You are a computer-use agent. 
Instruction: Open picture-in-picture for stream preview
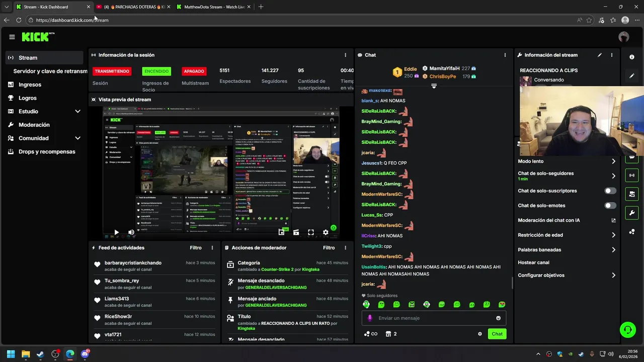pyautogui.click(x=281, y=232)
